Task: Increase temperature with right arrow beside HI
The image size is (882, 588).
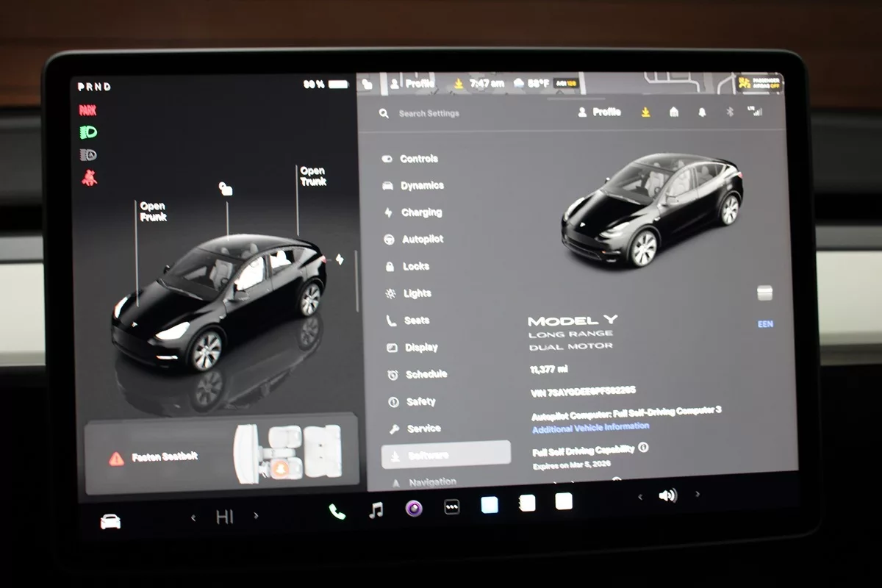Action: pos(256,516)
